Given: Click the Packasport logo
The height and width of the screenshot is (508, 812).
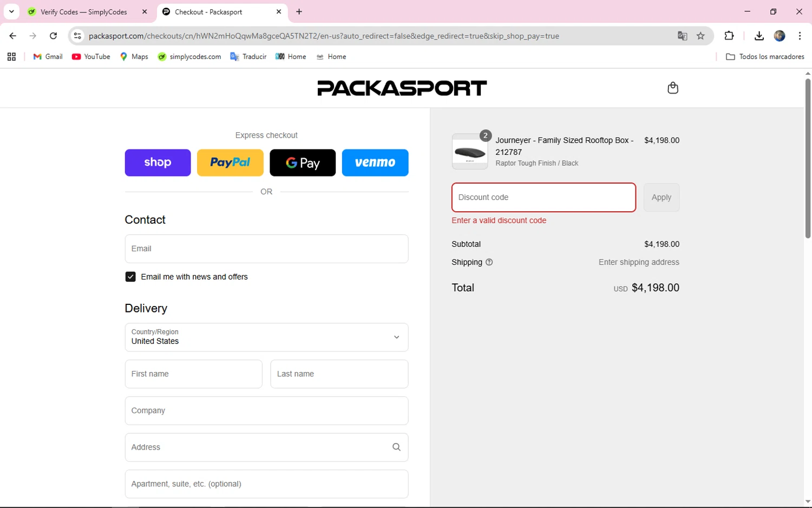Looking at the screenshot, I should click(402, 88).
